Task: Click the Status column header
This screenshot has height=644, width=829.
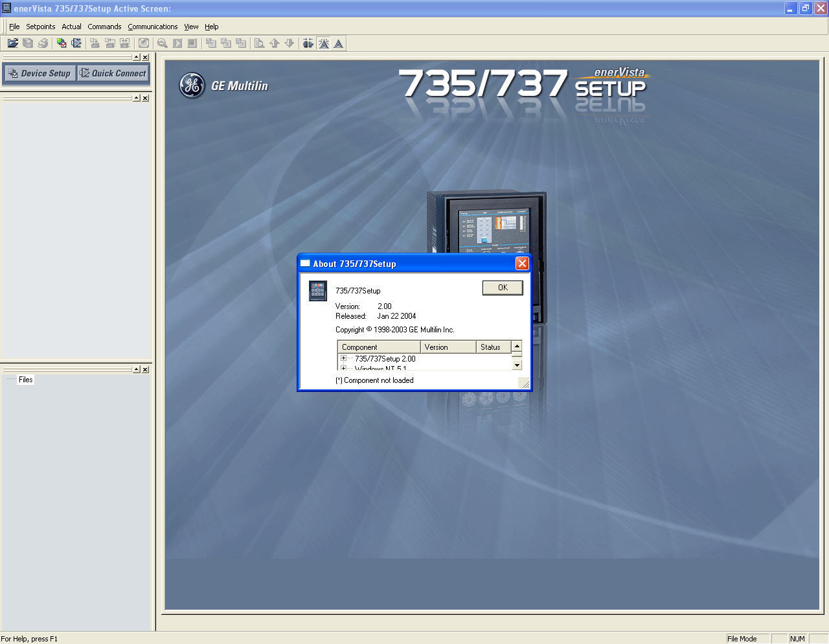Action: [x=494, y=347]
